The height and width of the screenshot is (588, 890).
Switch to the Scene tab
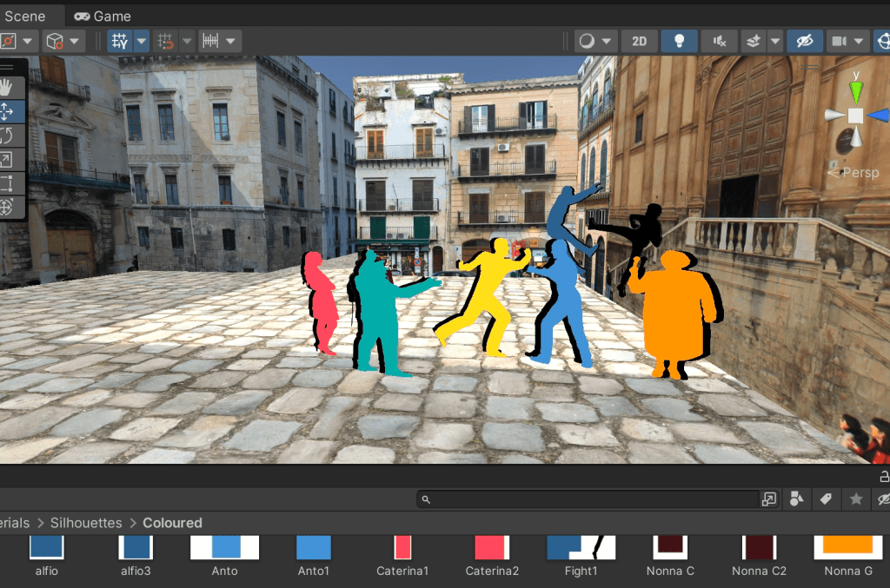click(24, 16)
